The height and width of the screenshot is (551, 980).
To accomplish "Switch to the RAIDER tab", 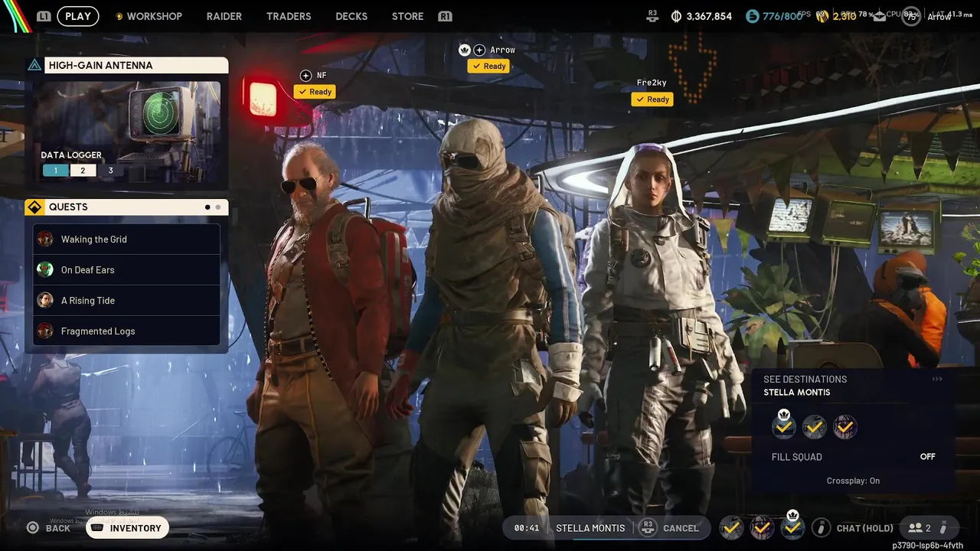I will [x=224, y=16].
